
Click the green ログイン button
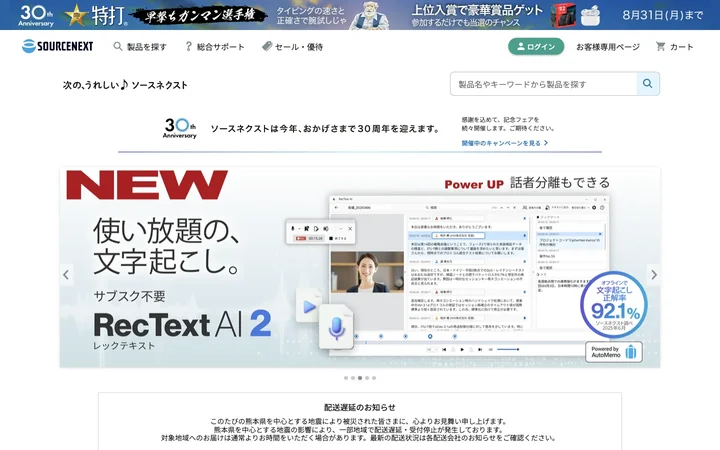click(x=536, y=46)
